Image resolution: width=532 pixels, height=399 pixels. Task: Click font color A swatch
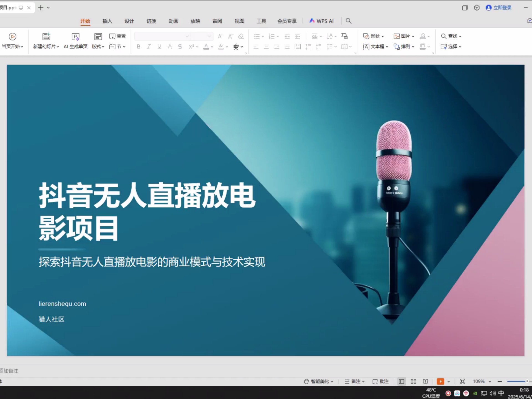206,47
